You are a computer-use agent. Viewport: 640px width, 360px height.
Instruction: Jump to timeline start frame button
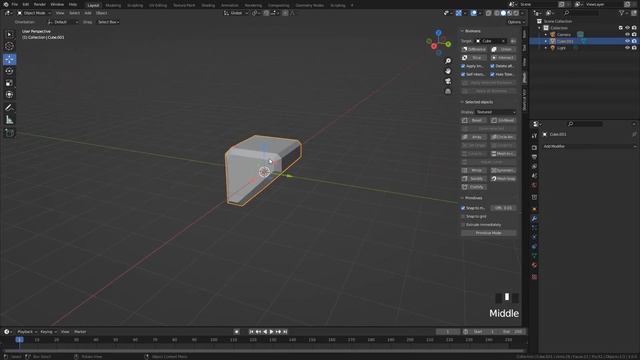tap(251, 332)
